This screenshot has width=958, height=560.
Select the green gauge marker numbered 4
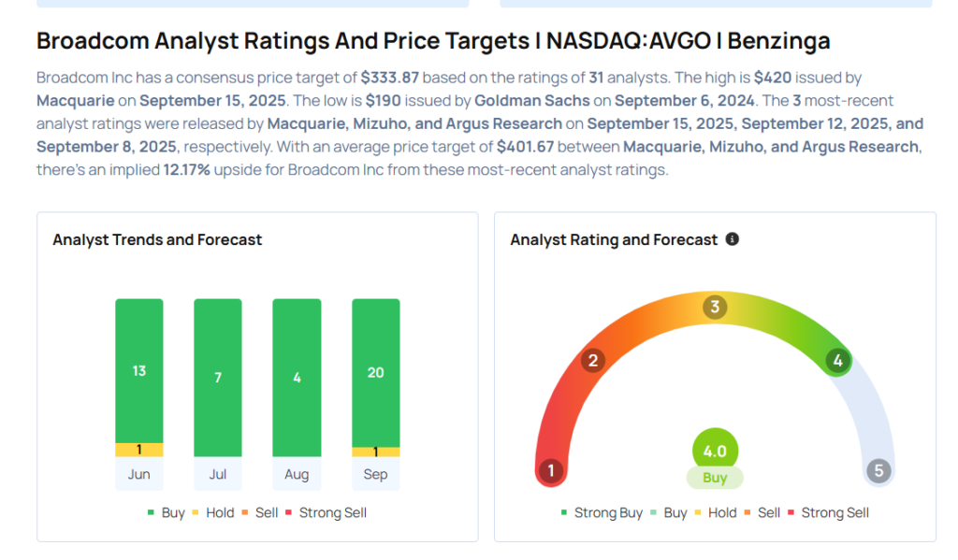pyautogui.click(x=838, y=361)
